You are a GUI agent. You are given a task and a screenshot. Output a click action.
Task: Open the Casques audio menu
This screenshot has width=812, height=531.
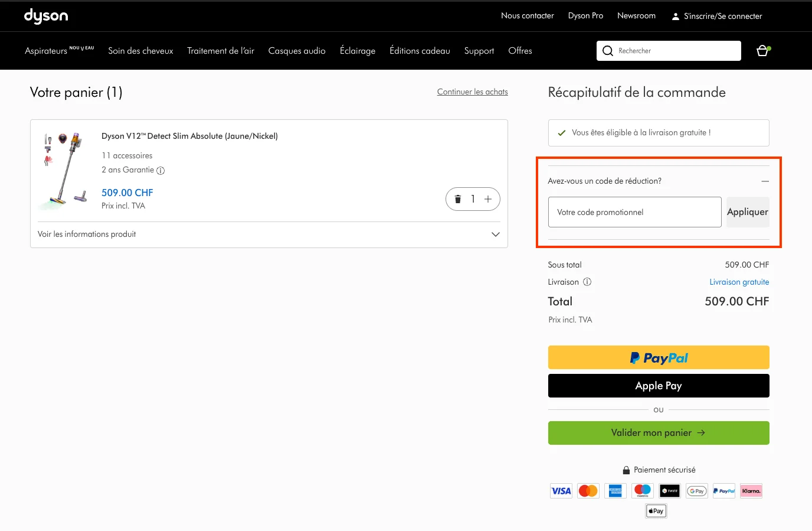click(x=297, y=51)
